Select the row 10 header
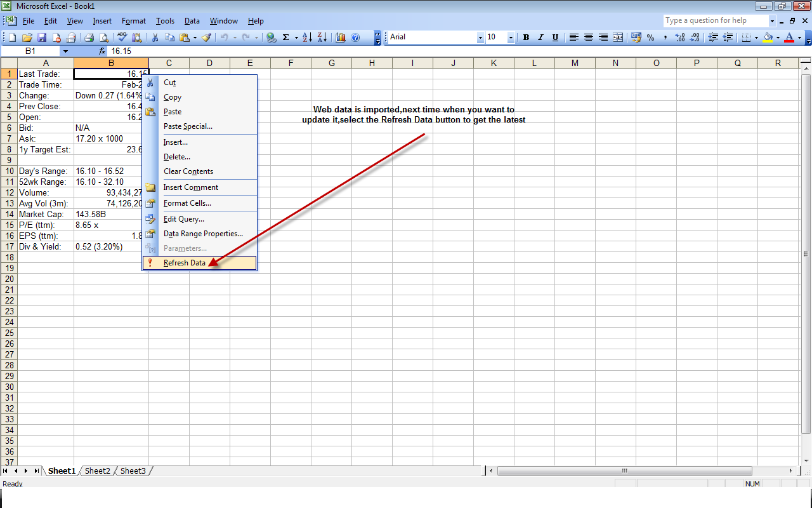Screen dimensions: 812x508 pyautogui.click(x=9, y=171)
